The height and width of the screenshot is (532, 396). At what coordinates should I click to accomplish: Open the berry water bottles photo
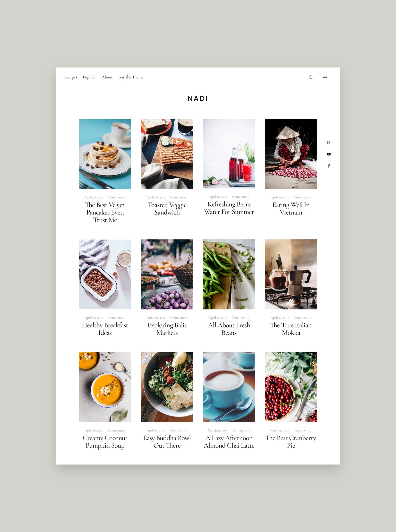pos(229,154)
